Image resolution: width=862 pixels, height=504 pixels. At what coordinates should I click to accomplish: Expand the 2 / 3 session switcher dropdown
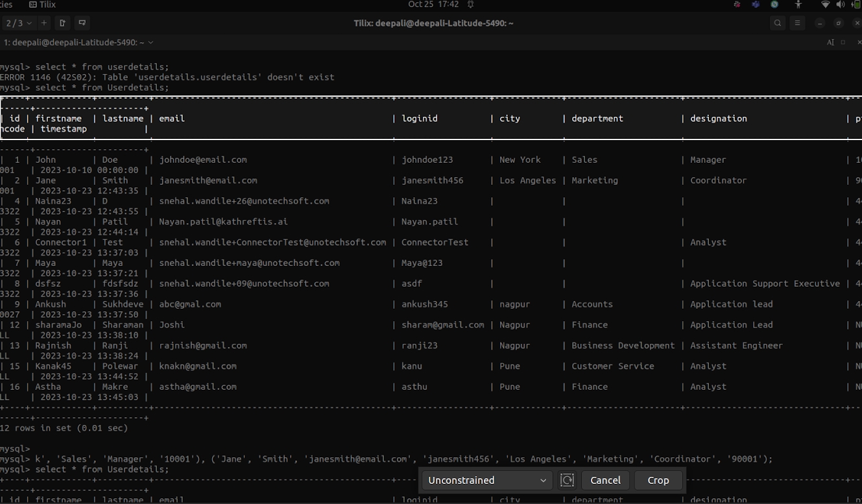pyautogui.click(x=19, y=23)
